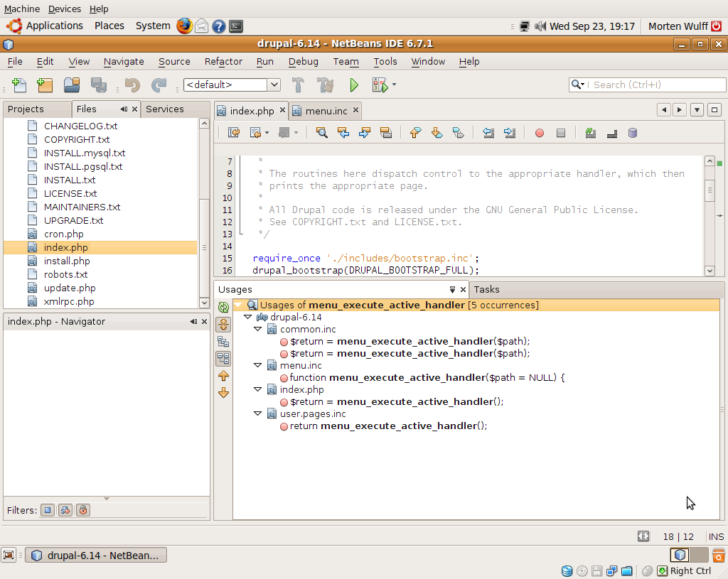The height and width of the screenshot is (579, 728).
Task: Toggle the padlock Navigator filter button
Action: point(83,510)
